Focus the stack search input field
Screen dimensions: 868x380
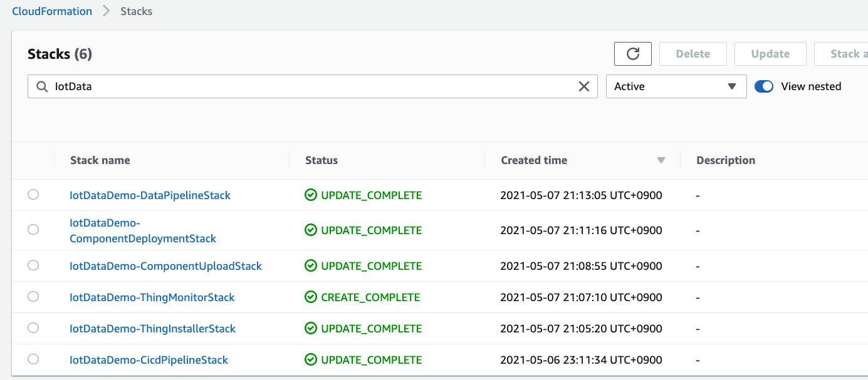312,86
